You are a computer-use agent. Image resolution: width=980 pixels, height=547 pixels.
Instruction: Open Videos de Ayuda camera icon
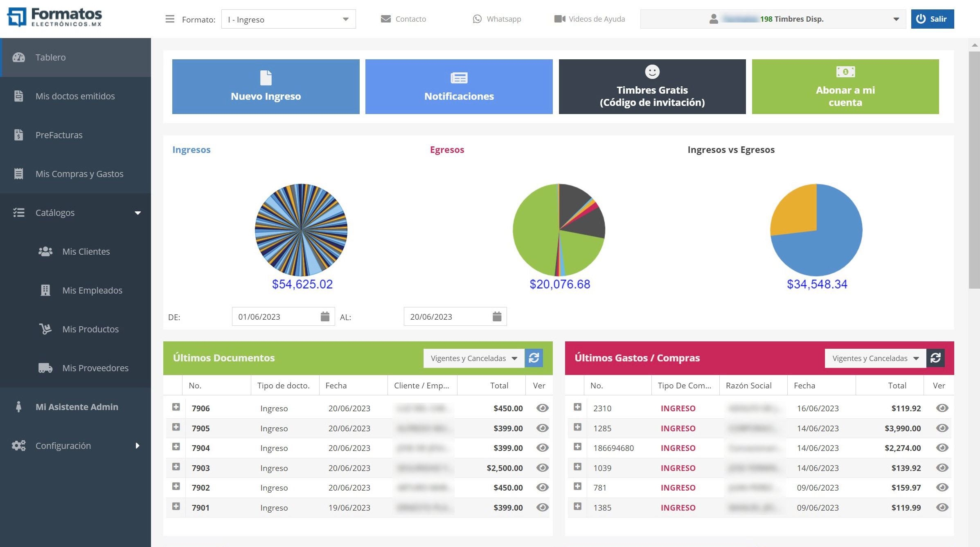(x=559, y=19)
